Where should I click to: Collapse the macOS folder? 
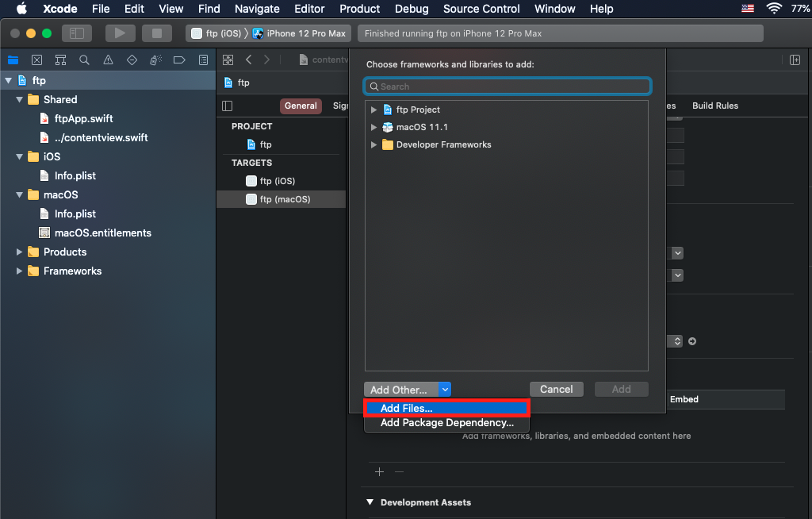click(x=19, y=195)
